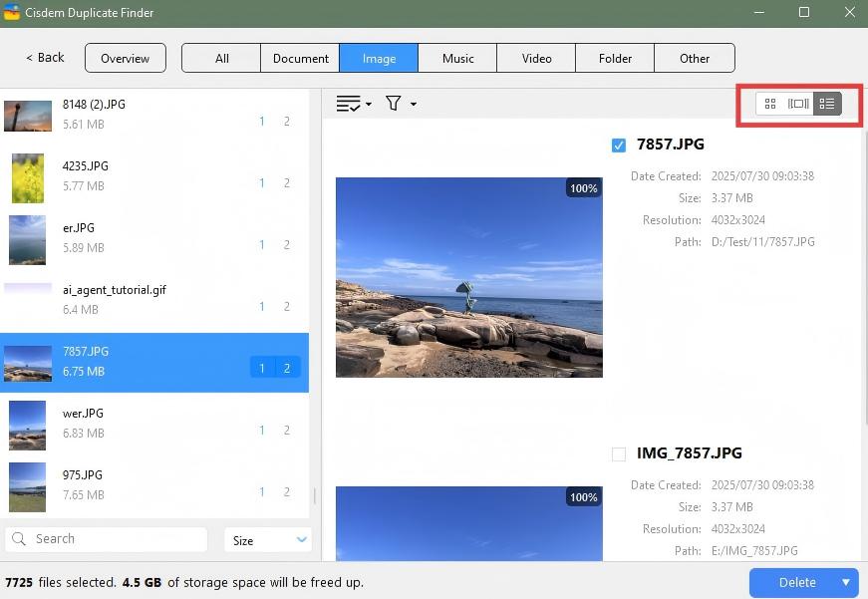Click the Back button
868x599 pixels.
[x=45, y=58]
